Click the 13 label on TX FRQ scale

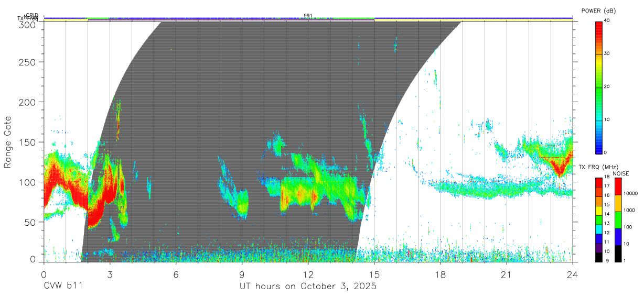[x=607, y=223]
